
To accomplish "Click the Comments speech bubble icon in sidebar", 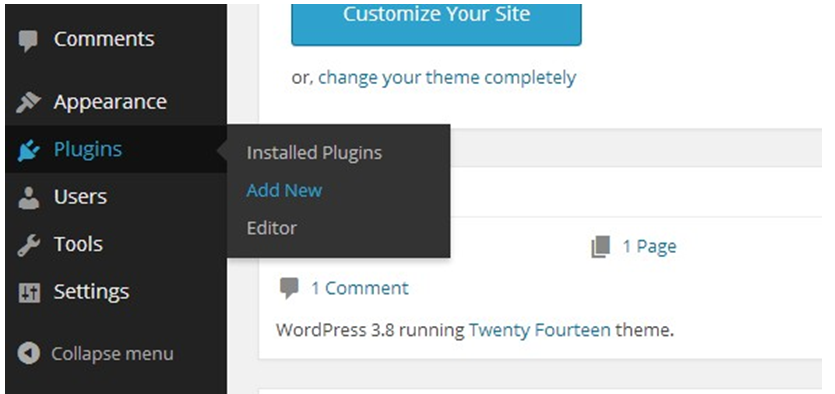I will [x=28, y=41].
